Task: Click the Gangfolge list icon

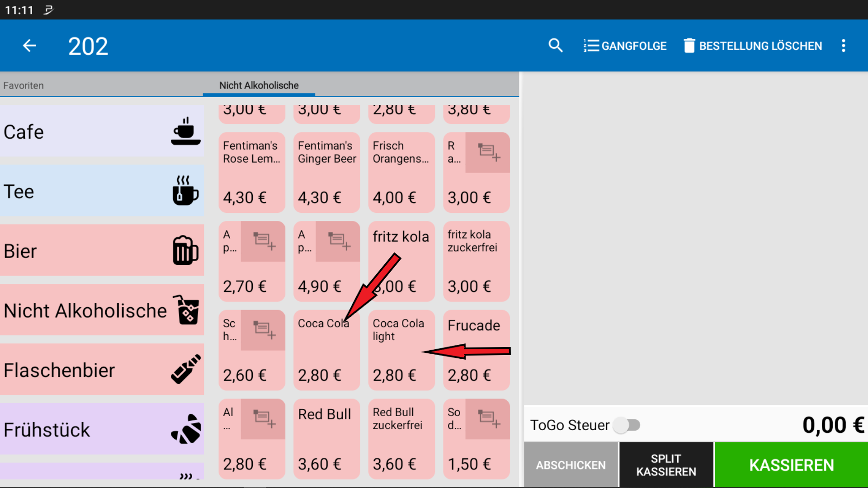Action: coord(591,46)
